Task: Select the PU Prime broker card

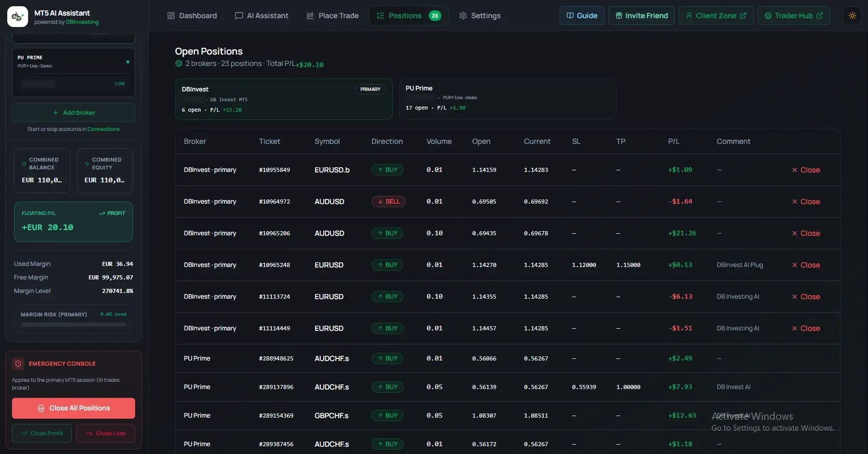Action: click(x=507, y=99)
